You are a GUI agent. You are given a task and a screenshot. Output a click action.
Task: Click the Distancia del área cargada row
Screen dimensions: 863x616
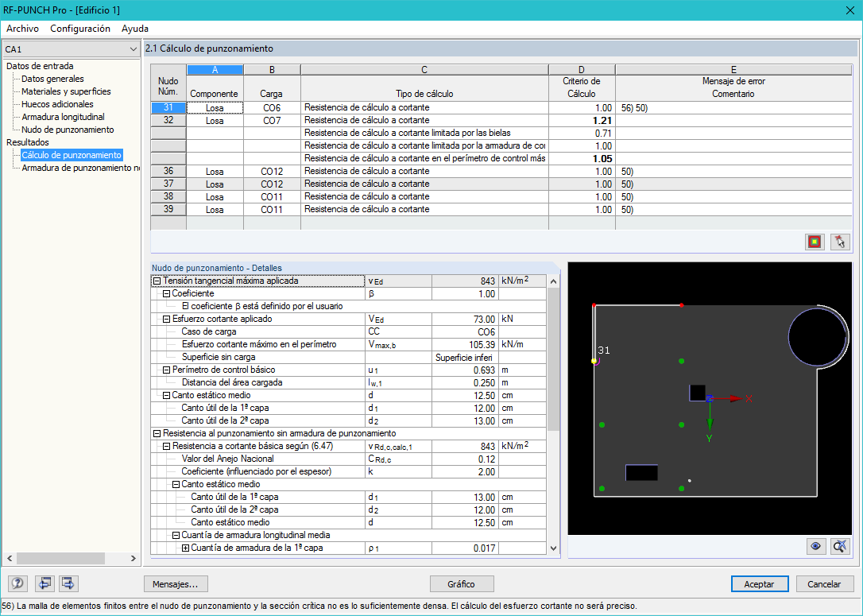[348, 382]
